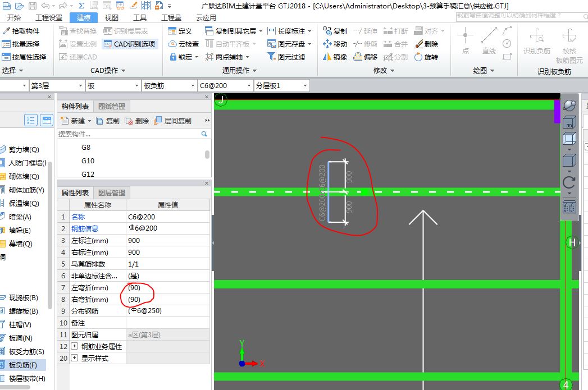Open the 视图 ribbon tab
Viewport: 588px width, 390px height.
tap(111, 17)
